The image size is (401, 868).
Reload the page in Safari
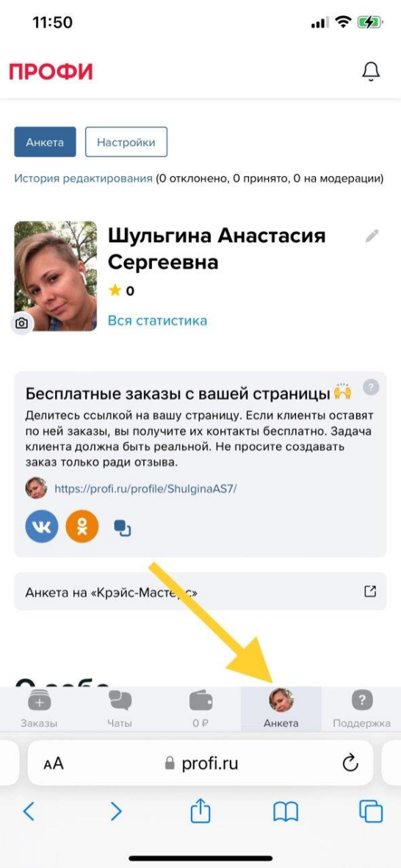pos(350,764)
